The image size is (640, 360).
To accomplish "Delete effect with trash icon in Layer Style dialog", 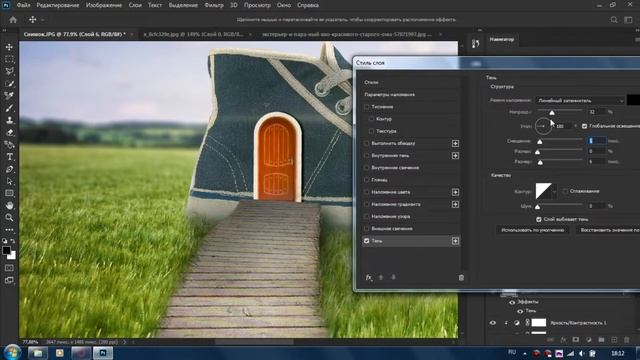I will click(461, 278).
